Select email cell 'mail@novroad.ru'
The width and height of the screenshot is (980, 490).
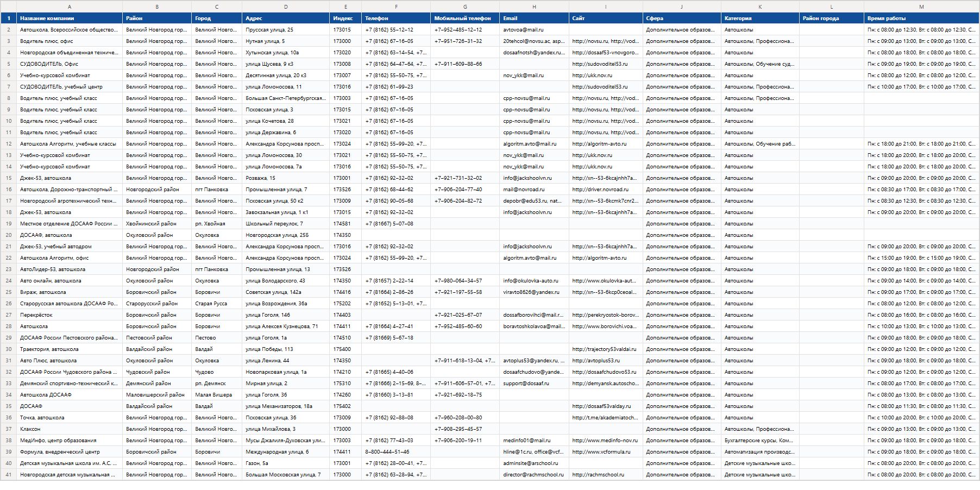[535, 190]
